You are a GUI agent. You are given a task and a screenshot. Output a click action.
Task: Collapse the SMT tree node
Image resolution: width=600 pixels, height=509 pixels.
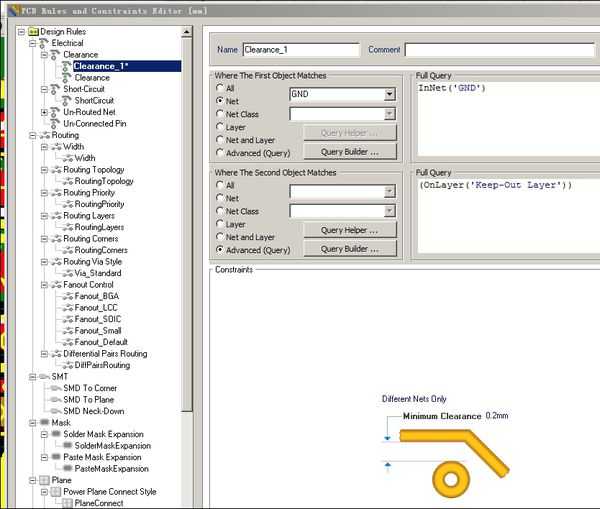(x=33, y=377)
